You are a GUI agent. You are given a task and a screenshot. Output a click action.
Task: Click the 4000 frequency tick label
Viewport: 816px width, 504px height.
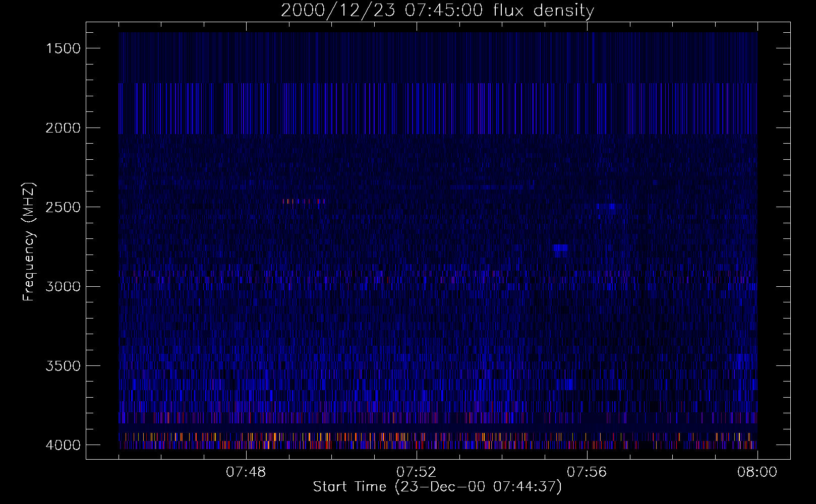(63, 445)
